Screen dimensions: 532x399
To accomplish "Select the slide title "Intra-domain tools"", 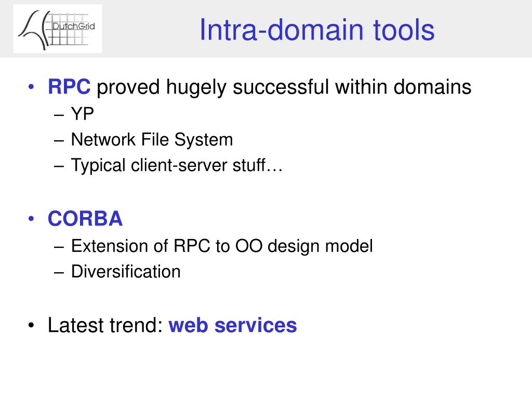I will pyautogui.click(x=317, y=30).
